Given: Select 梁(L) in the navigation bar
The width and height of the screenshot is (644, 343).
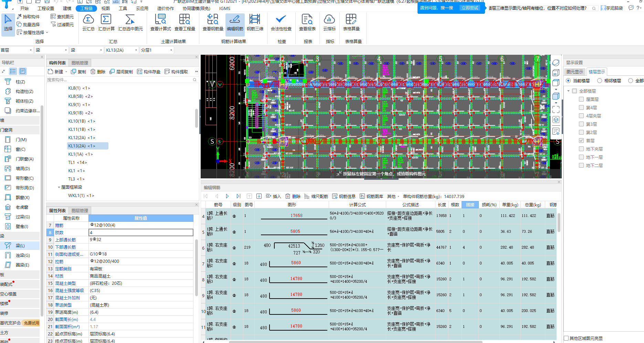Looking at the screenshot, I should pos(20,246).
